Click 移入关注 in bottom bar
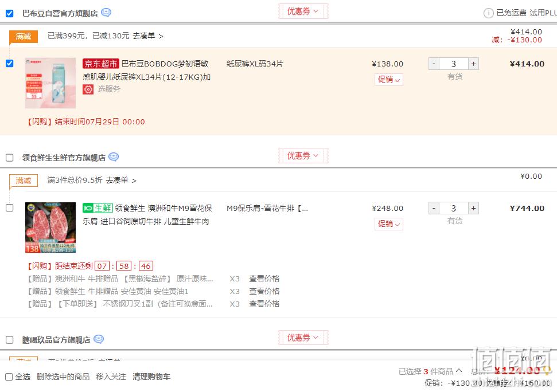557x392 pixels. pos(111,377)
